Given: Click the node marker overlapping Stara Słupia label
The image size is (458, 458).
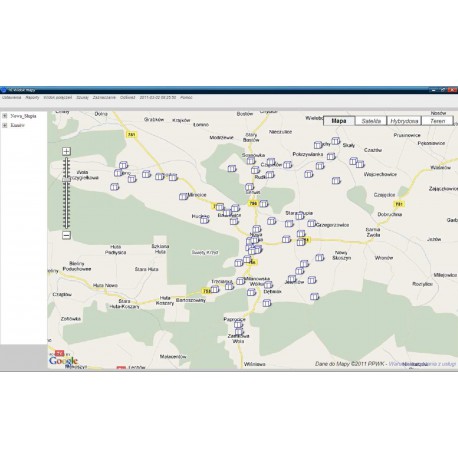Looking at the screenshot, I should click(300, 216).
